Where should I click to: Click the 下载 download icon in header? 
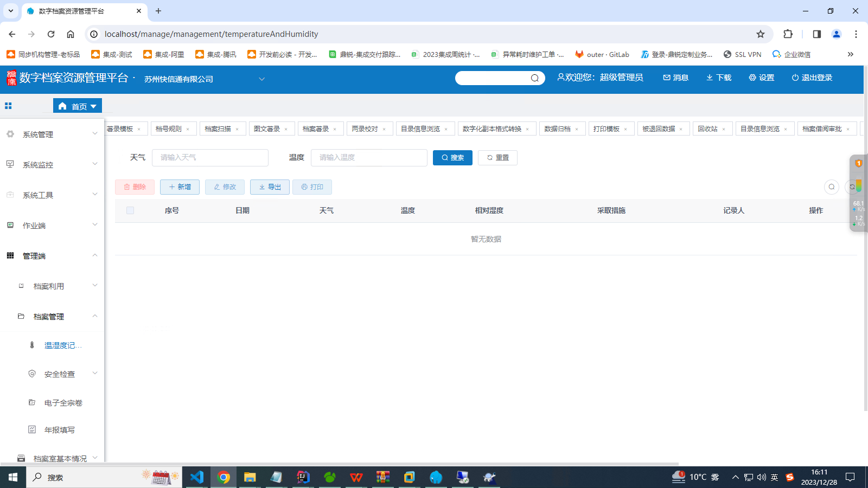710,78
